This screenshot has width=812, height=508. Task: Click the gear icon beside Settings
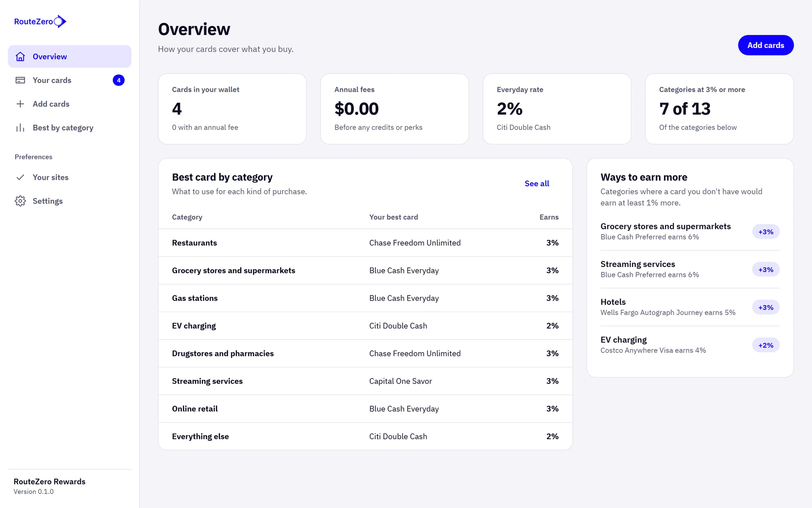20,201
